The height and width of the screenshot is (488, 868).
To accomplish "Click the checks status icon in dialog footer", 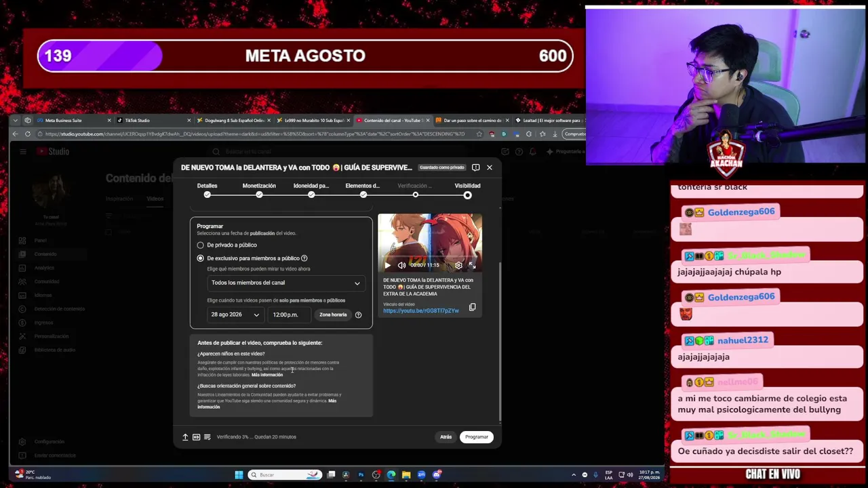I will point(207,437).
